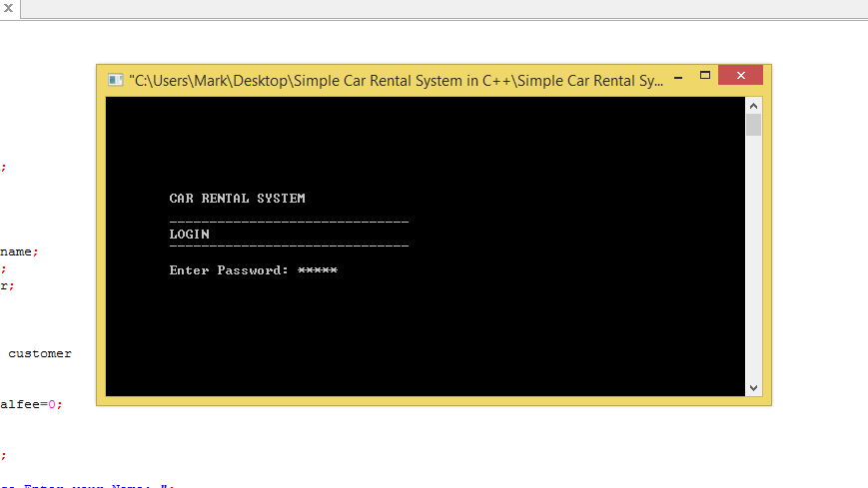Click the 'customer' text in code editor
Image resolution: width=868 pixels, height=488 pixels.
(40, 353)
